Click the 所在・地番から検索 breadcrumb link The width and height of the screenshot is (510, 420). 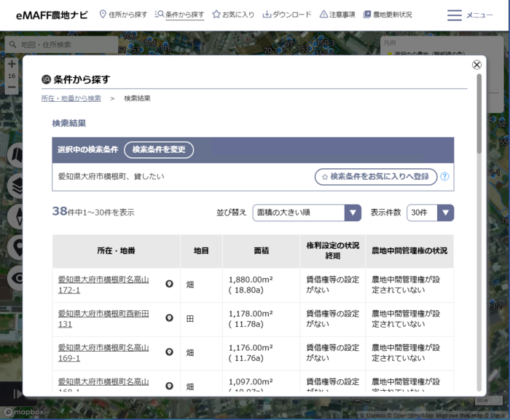[71, 98]
